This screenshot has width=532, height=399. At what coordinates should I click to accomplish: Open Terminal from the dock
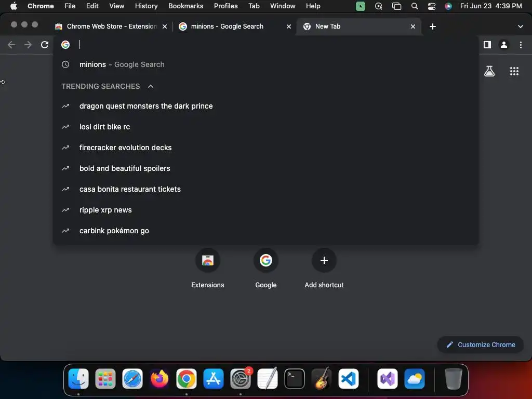pyautogui.click(x=294, y=379)
